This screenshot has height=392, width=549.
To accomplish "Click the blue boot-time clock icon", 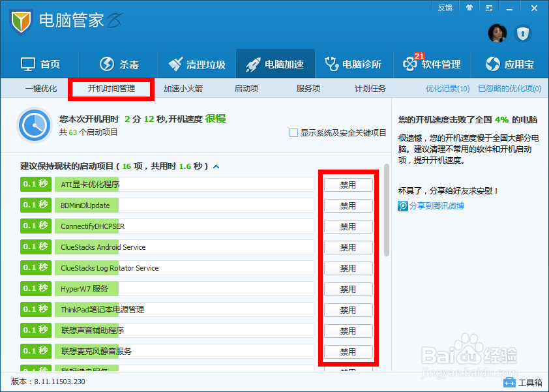I will tap(35, 125).
